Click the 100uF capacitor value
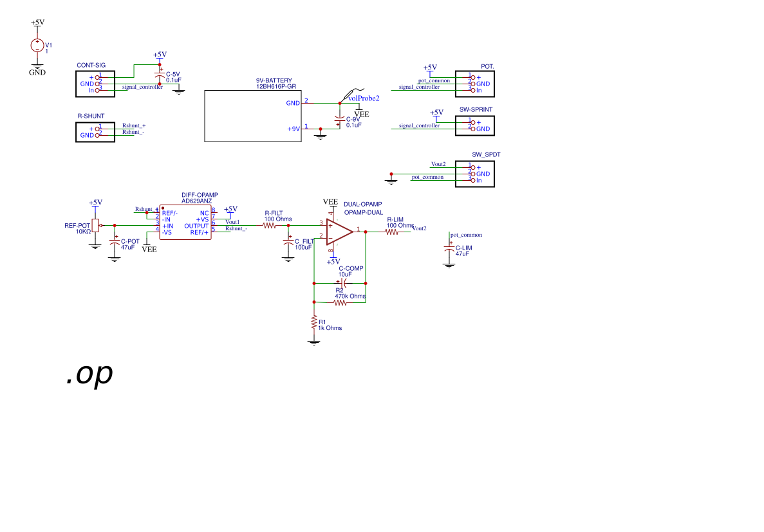The width and height of the screenshot is (764, 532). 303,248
